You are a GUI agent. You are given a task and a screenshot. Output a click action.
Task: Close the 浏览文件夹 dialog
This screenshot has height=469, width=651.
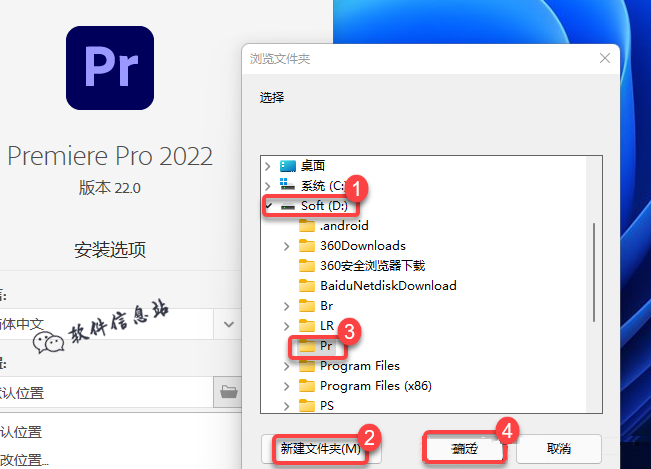click(x=605, y=59)
